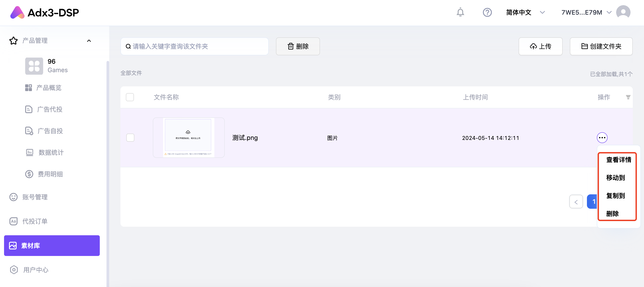Click the 创建文件夹 button

[601, 46]
